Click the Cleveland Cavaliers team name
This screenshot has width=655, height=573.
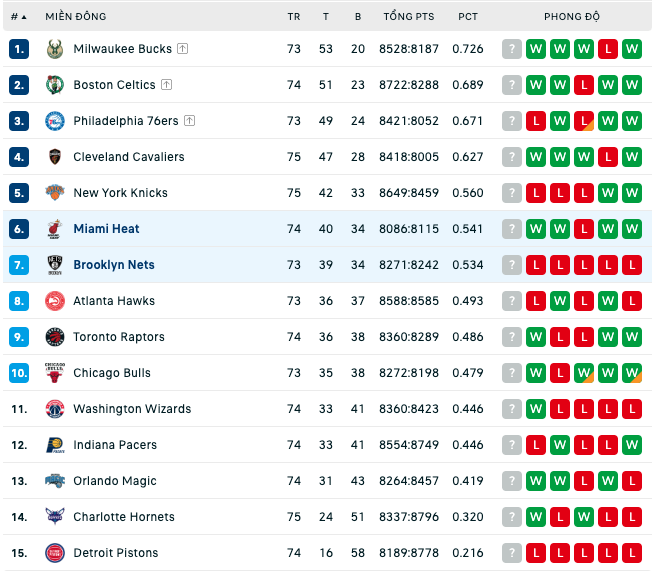click(x=129, y=157)
